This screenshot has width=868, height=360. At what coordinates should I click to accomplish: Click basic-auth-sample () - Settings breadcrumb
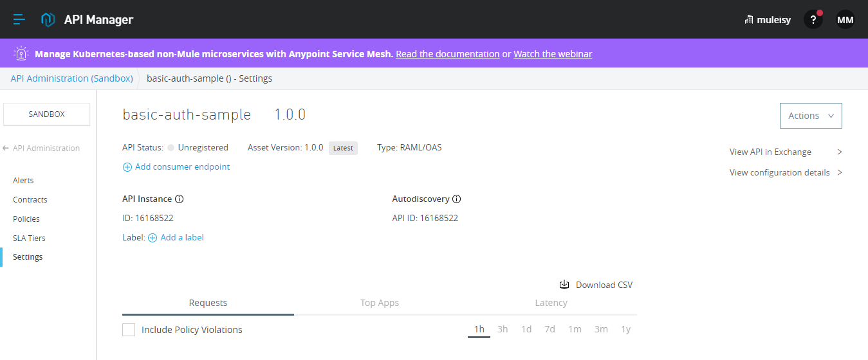[x=210, y=78]
